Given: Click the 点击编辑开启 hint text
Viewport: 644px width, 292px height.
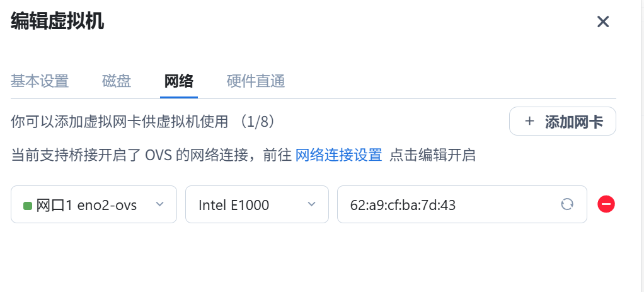Looking at the screenshot, I should pos(432,156).
